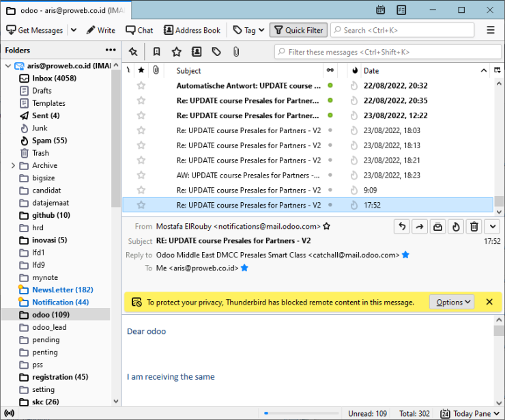Screen dimensions: 505x420
Task: Collapse the aris@proweb.co.id account tree
Action: click(x=8, y=66)
